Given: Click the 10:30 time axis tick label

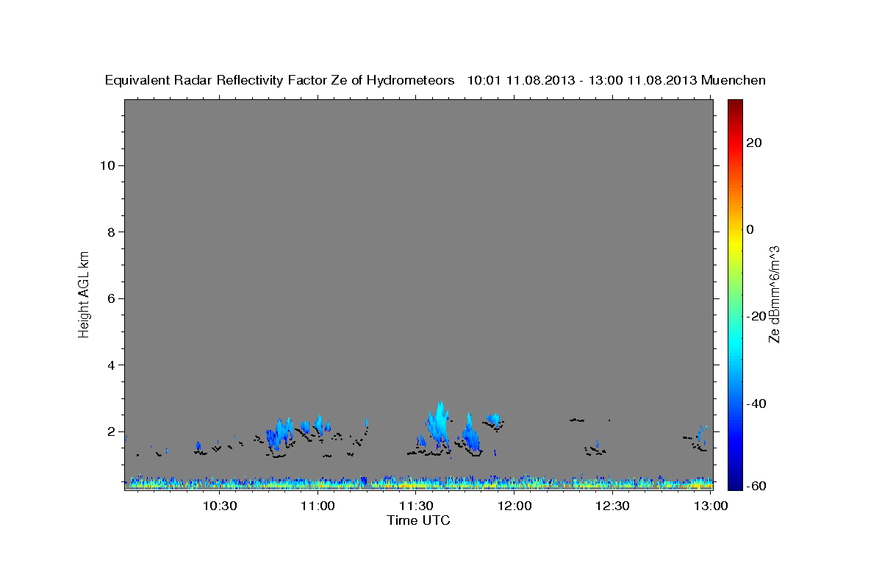Looking at the screenshot, I should (219, 506).
